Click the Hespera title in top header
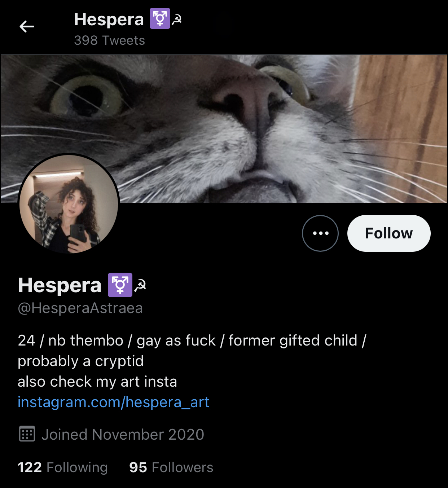The width and height of the screenshot is (448, 488). click(x=109, y=19)
